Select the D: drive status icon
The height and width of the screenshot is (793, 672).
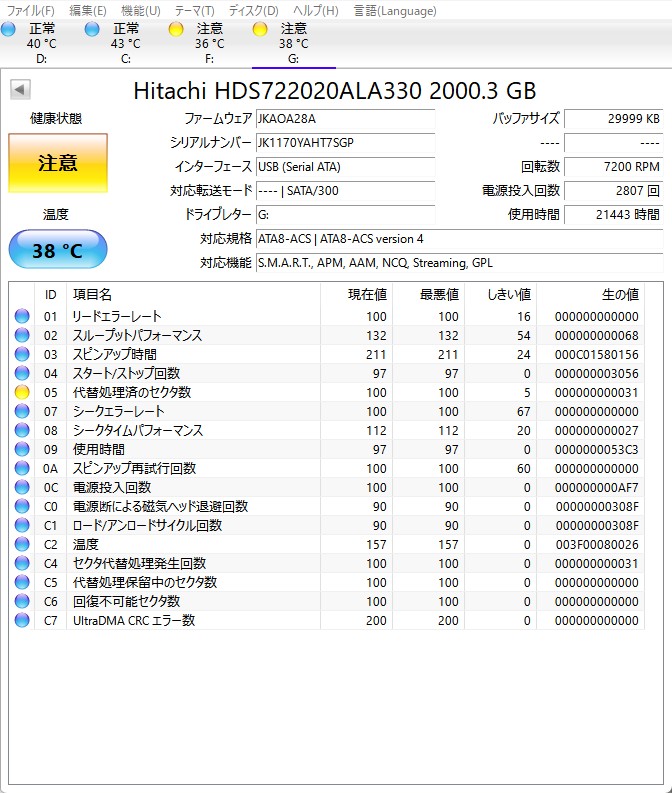9,30
